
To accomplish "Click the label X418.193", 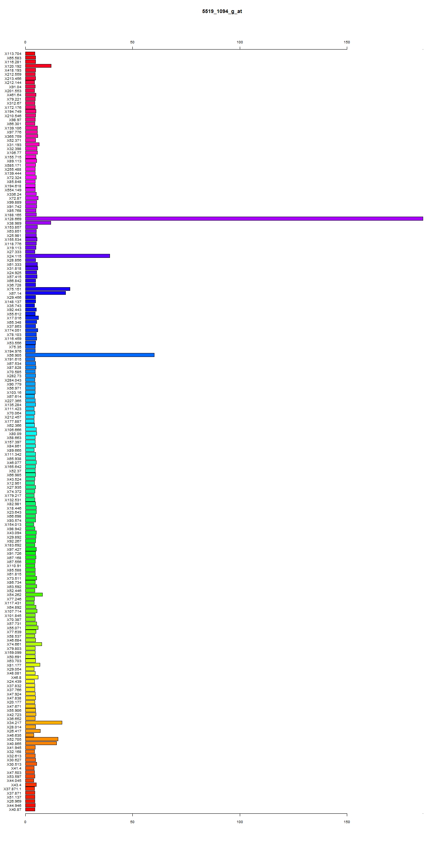I will pos(13,71).
